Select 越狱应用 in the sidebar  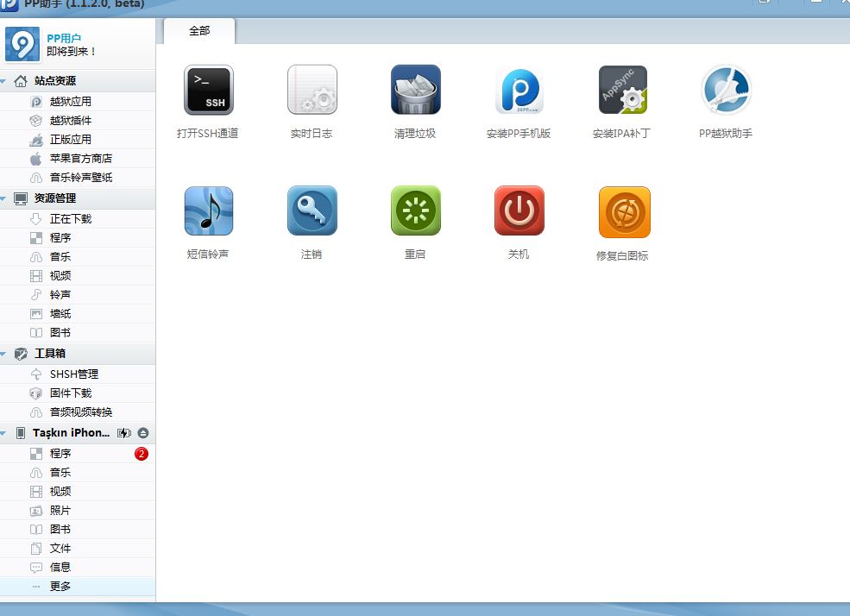(78, 102)
